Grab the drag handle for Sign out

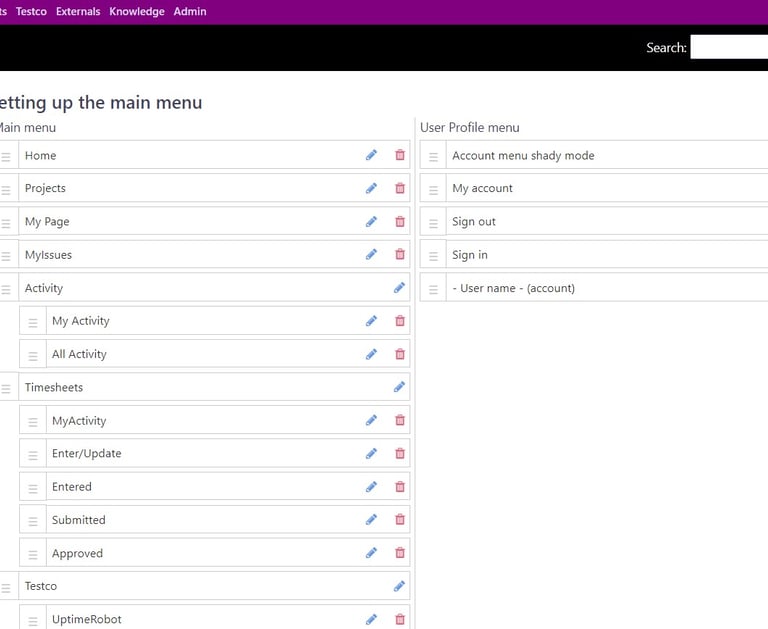coord(433,223)
